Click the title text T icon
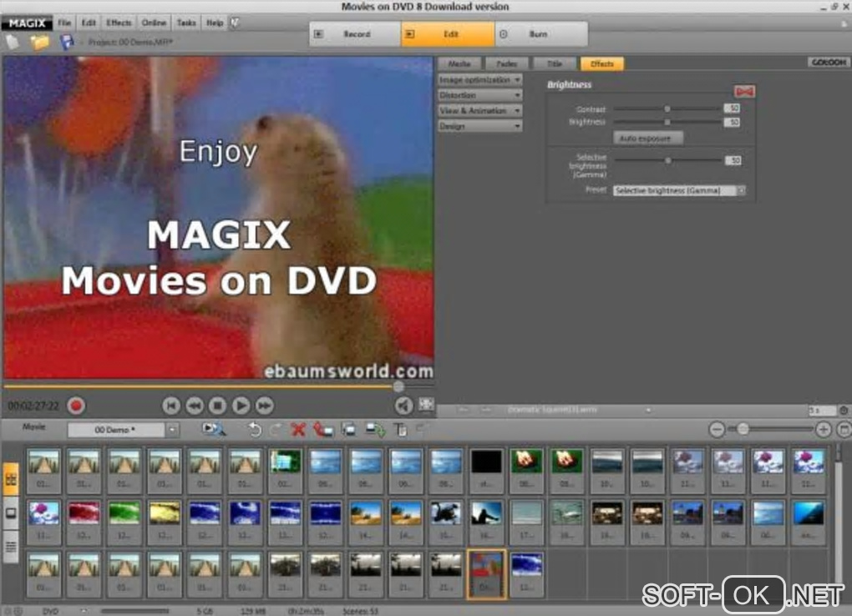 click(x=400, y=430)
